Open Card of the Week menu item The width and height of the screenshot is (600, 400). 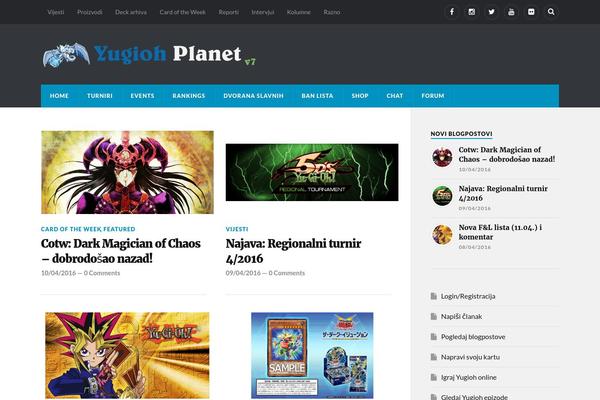183,12
